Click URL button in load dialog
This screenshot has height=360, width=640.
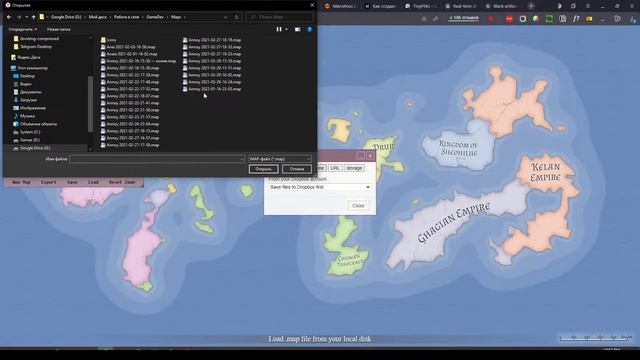tap(335, 168)
